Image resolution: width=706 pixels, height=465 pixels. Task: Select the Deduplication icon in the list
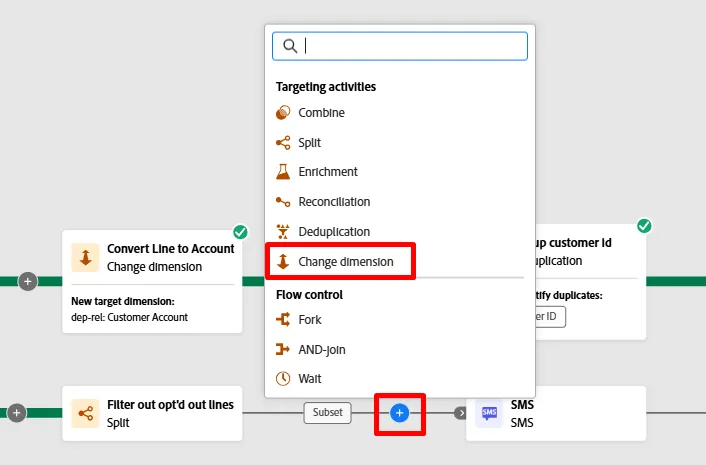point(283,231)
